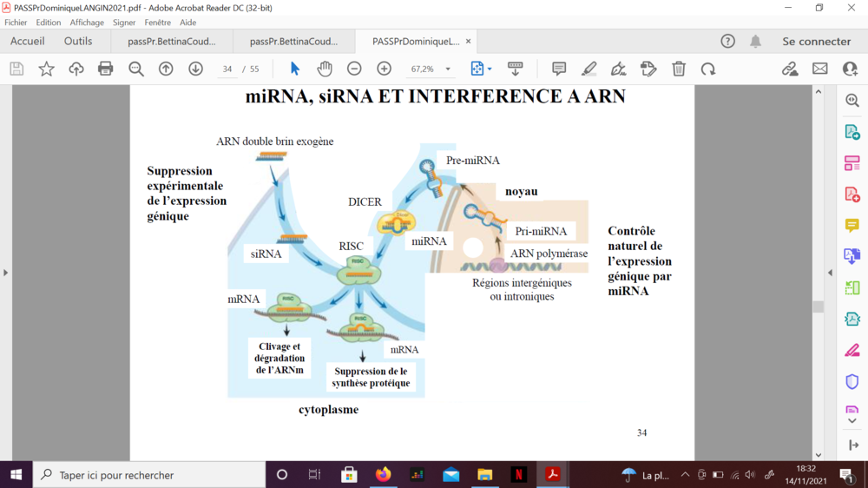868x488 pixels.
Task: Open the Affichage menu
Action: tap(87, 23)
